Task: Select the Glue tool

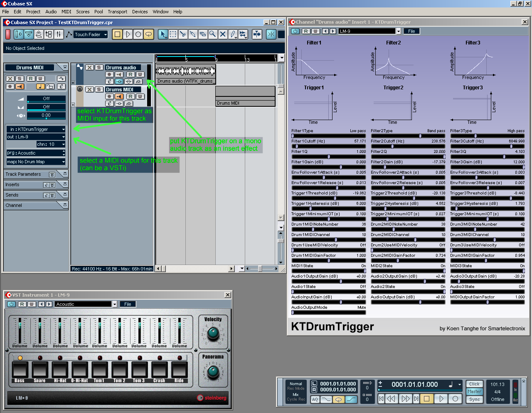Action: pos(193,34)
